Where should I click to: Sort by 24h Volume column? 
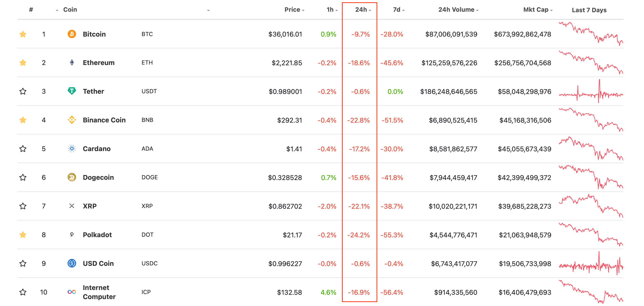pos(458,10)
